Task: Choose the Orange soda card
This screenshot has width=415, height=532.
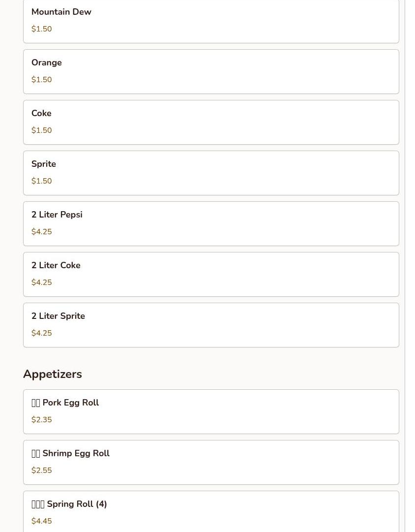Action: pyautogui.click(x=210, y=71)
